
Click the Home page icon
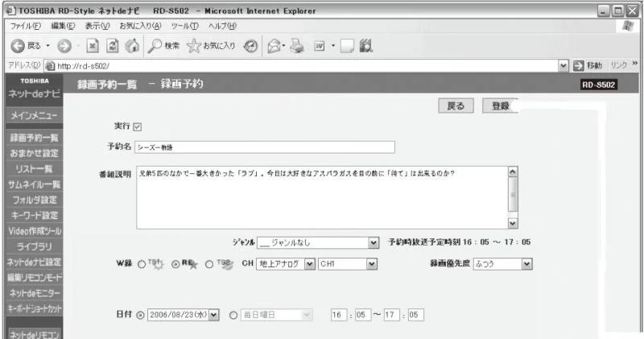pyautogui.click(x=132, y=46)
